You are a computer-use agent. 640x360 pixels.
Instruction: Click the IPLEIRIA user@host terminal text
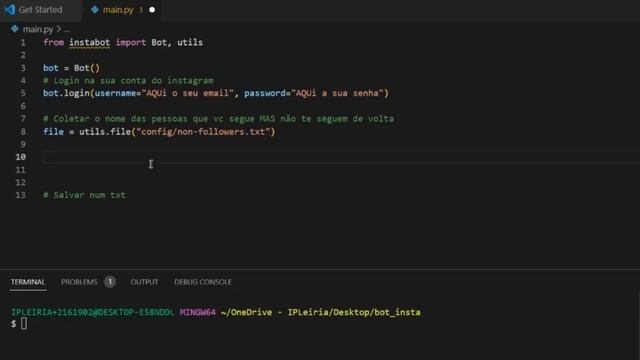[x=92, y=312]
